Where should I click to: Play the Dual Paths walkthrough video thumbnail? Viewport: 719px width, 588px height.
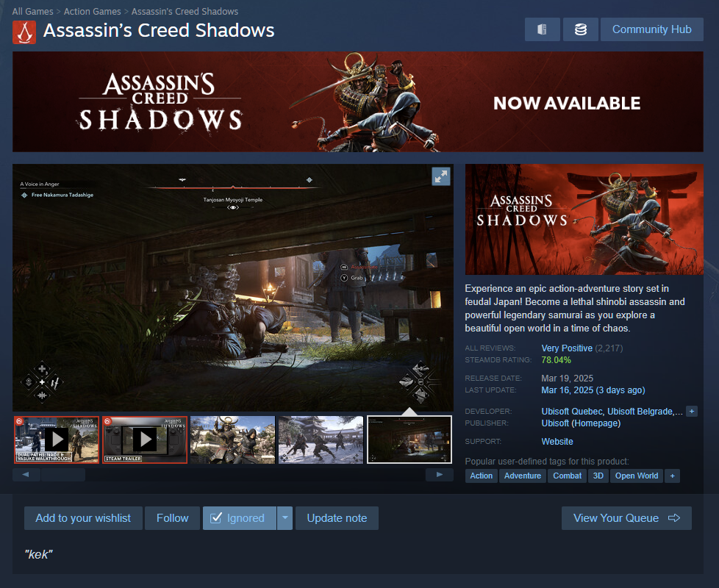coord(57,440)
